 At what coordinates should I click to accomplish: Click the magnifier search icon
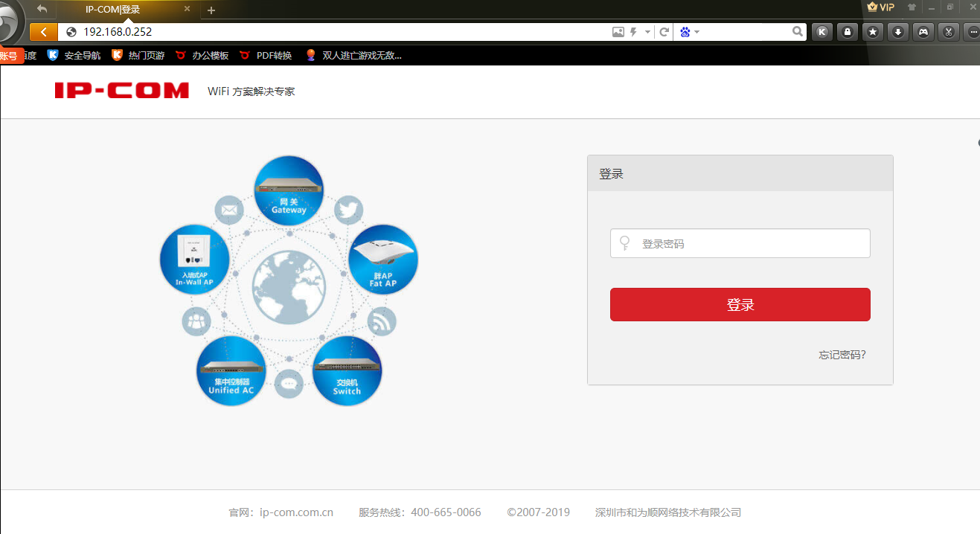pos(798,32)
